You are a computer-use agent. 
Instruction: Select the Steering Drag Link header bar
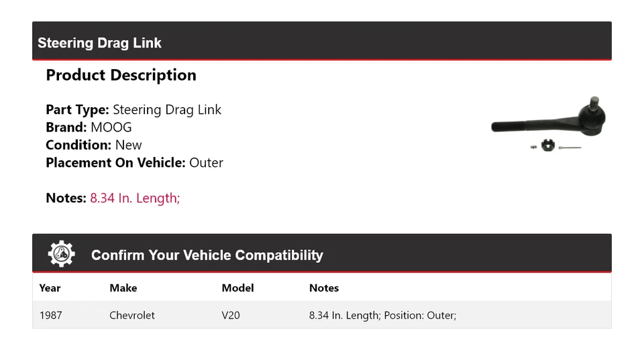coord(322,42)
